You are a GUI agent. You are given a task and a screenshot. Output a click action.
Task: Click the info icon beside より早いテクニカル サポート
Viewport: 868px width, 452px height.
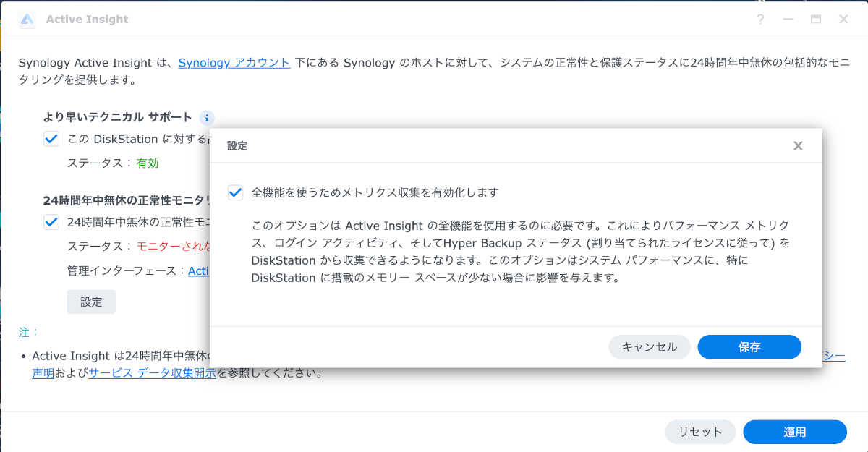206,118
